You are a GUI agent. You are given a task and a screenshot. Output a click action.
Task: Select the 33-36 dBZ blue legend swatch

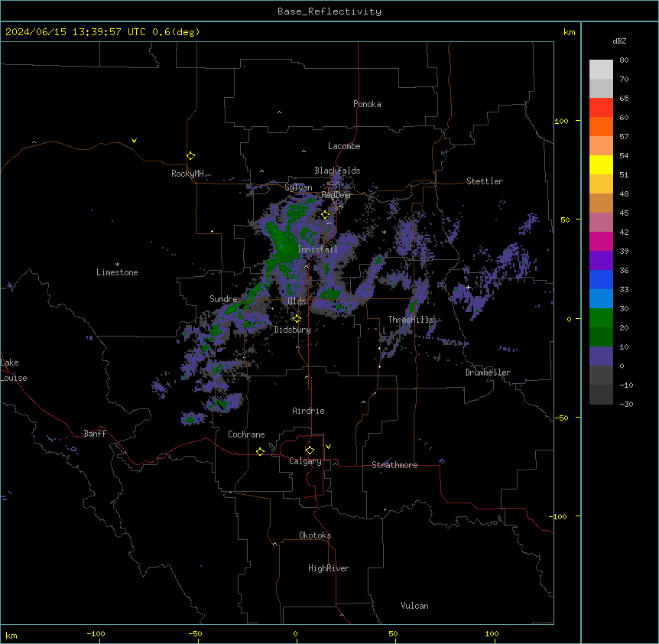[601, 279]
